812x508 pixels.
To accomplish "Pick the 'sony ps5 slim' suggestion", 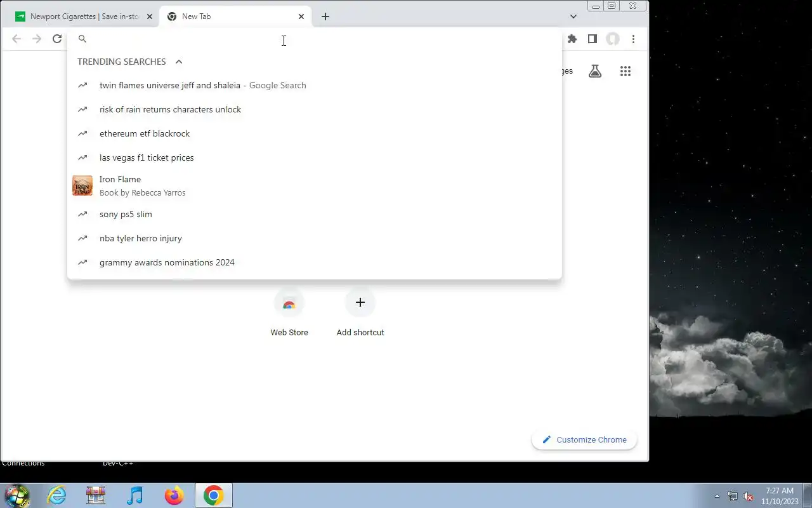I will [315, 214].
